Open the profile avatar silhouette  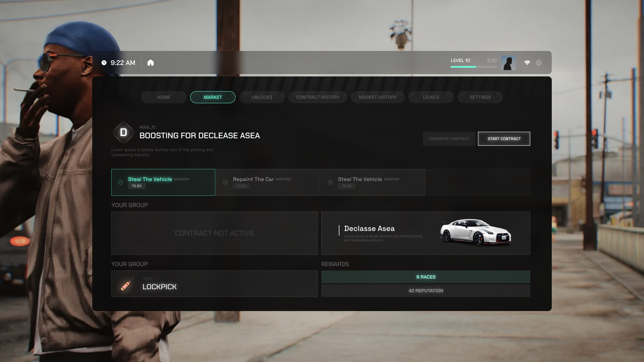(508, 63)
